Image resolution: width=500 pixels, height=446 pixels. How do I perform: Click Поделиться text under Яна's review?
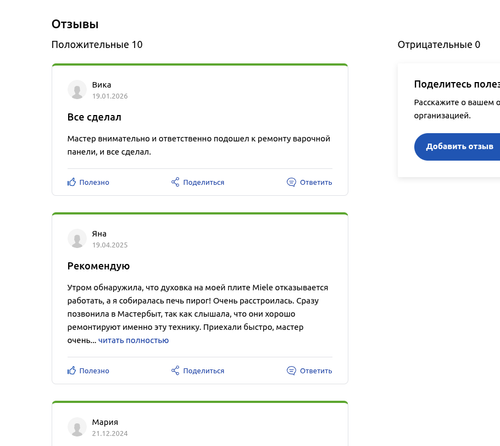tap(204, 371)
